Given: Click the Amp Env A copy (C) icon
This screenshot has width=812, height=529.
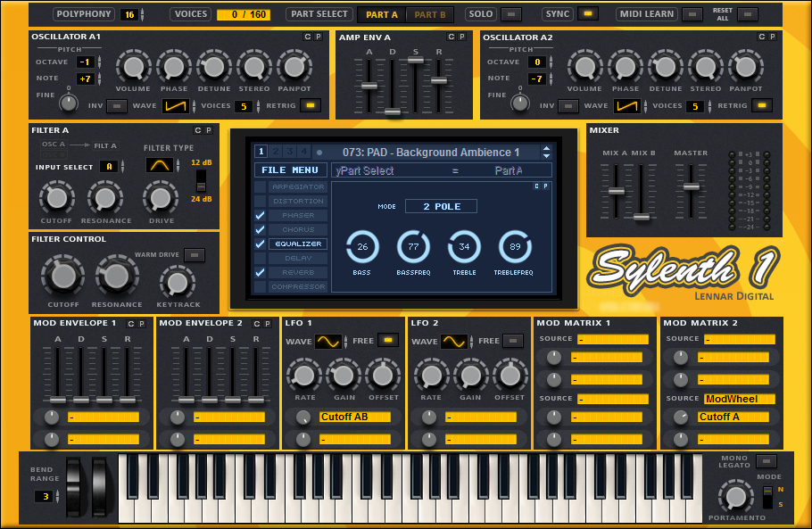Looking at the screenshot, I should coord(451,37).
